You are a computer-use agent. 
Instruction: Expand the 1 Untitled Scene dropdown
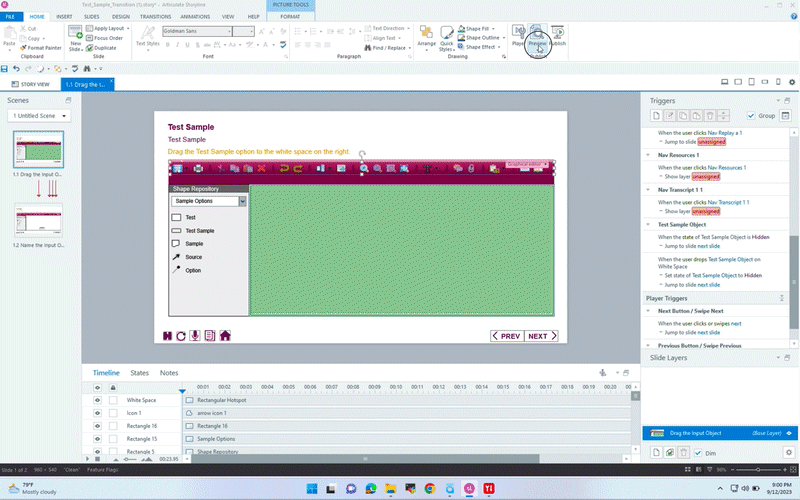click(x=64, y=116)
